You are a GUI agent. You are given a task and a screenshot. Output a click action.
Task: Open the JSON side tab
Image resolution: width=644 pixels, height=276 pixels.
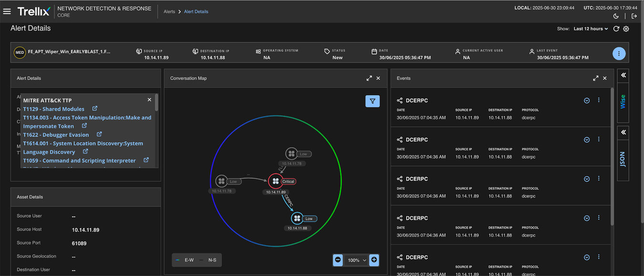623,160
